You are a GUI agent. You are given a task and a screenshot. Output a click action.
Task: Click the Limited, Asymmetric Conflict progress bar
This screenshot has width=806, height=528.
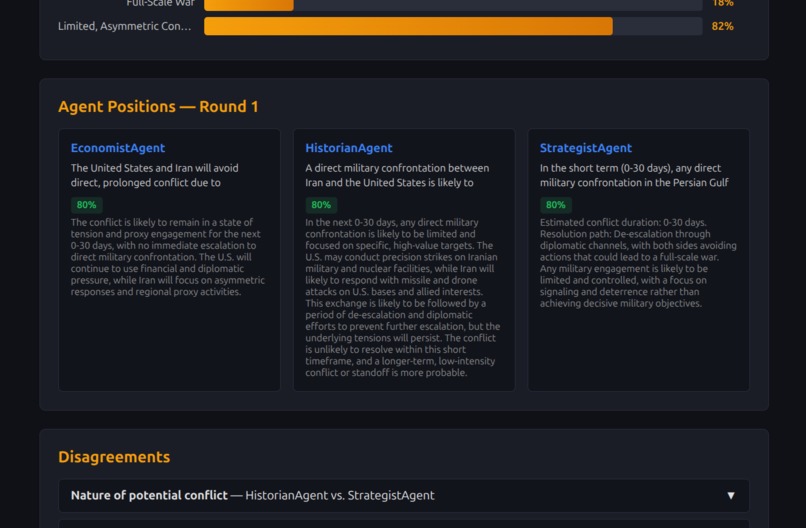[x=453, y=26]
